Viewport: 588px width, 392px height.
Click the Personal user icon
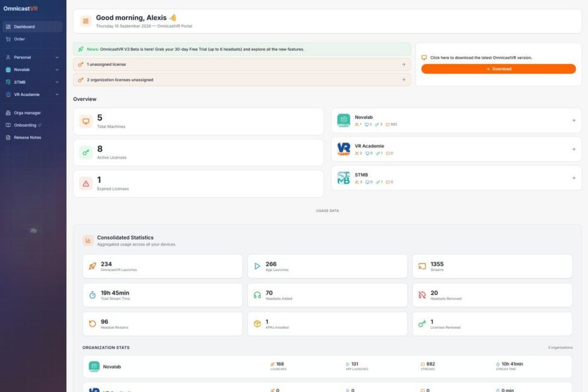8,57
